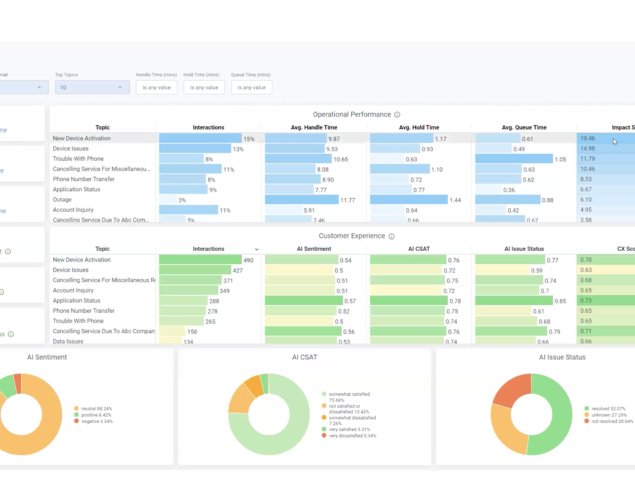Sort by Avg. Queue Time column header
Screen dimensions: 635x485
tap(524, 128)
